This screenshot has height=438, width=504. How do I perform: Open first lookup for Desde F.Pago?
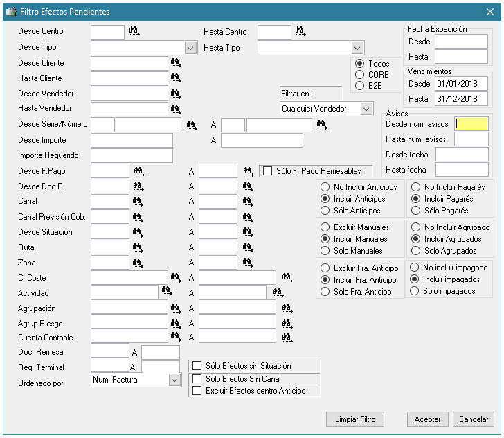coord(139,172)
